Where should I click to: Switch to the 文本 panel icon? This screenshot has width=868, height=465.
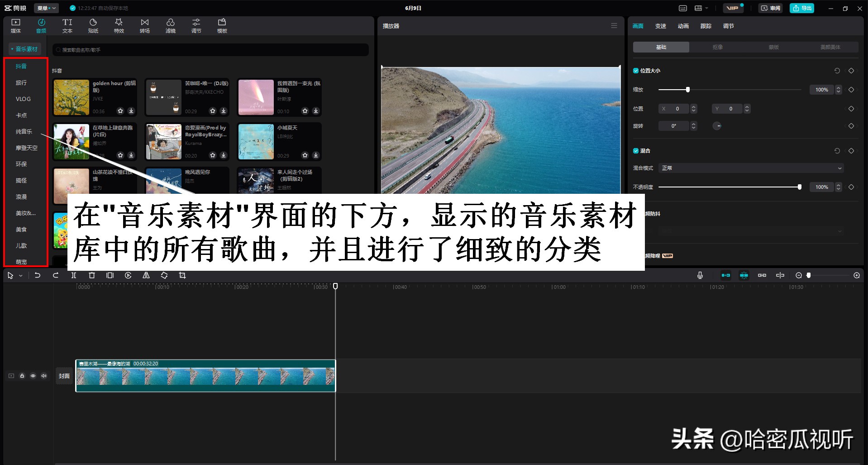[x=67, y=25]
